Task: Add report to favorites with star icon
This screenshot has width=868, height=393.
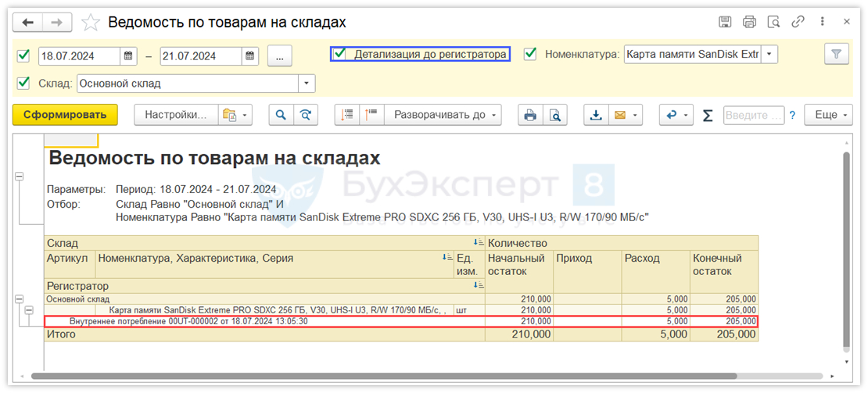Action: tap(91, 23)
